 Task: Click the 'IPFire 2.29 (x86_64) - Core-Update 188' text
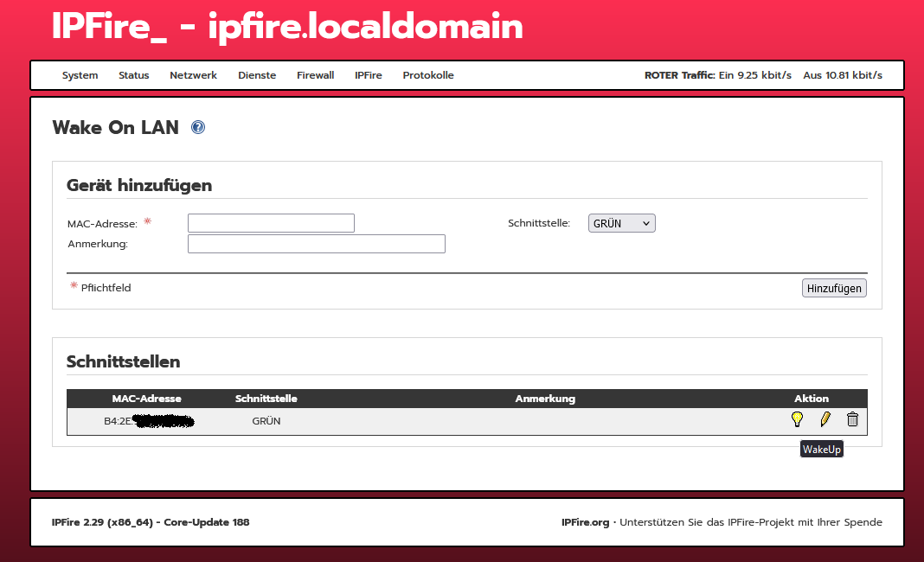click(151, 522)
